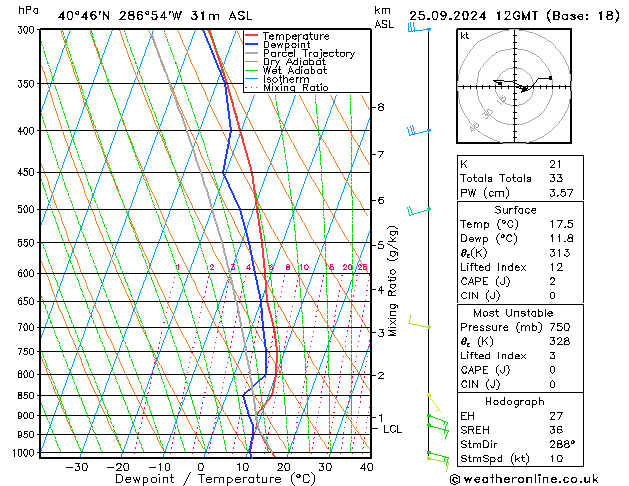629x486 pixels.
Task: Click the yellow-green wind barb at 700 hPa
Action: [419, 324]
